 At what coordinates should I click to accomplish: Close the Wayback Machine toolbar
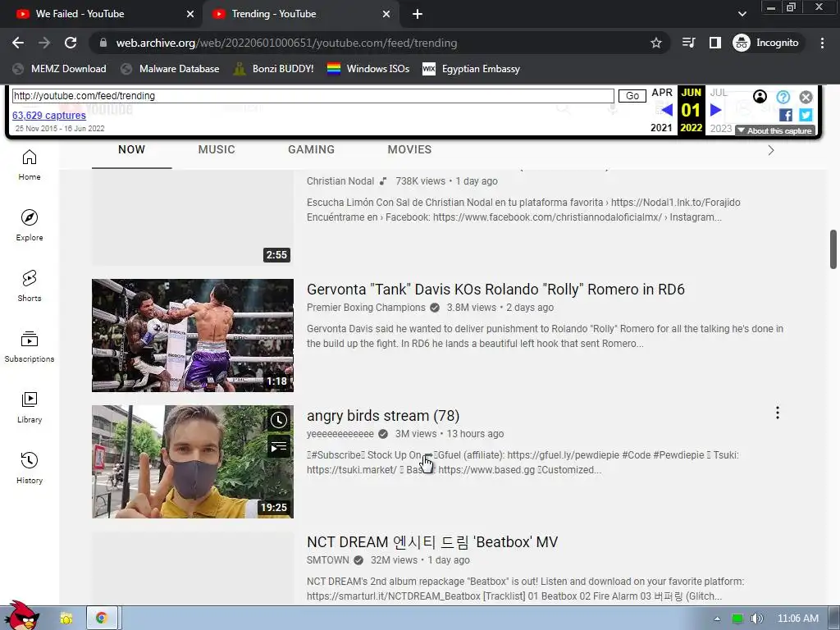point(806,97)
